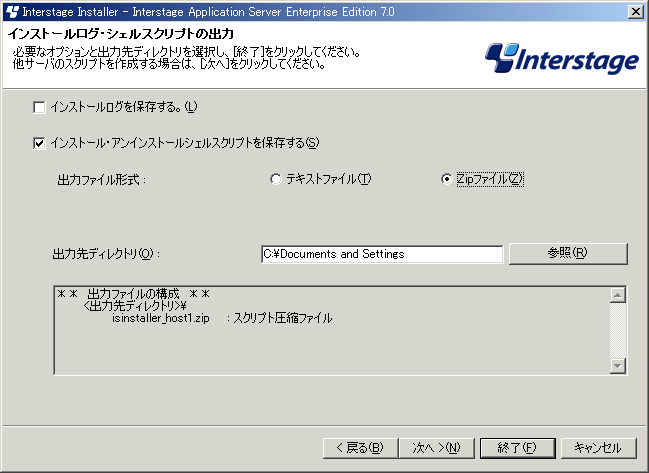Screen dimensions: 649x473
Task: Click the 出力ファイルの構成 heading line
Action: (x=133, y=294)
